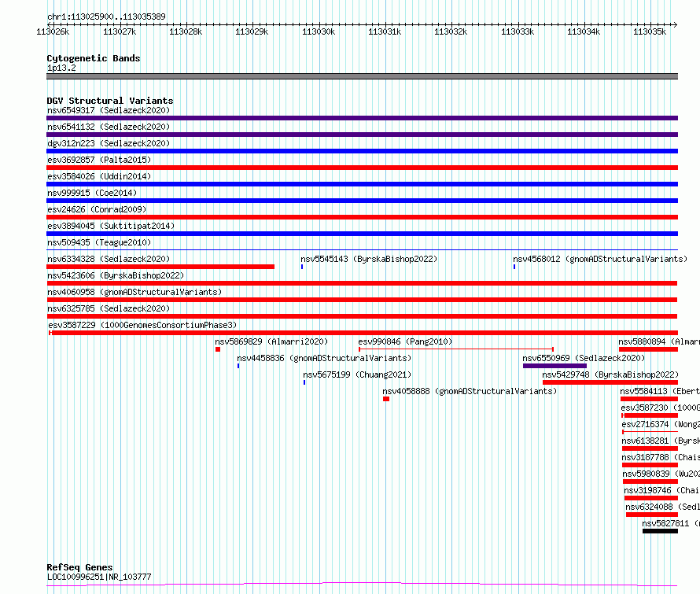Click nsv5423606 (ByrskaBishop2022) label

click(x=116, y=275)
